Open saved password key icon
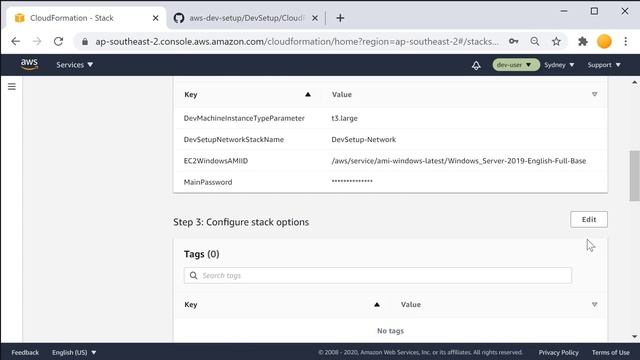The image size is (640, 360). click(513, 41)
